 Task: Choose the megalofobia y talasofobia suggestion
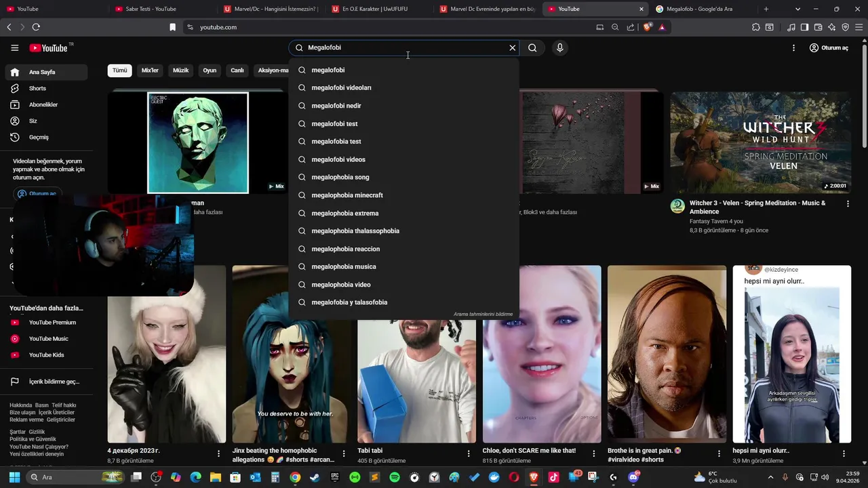(404, 302)
